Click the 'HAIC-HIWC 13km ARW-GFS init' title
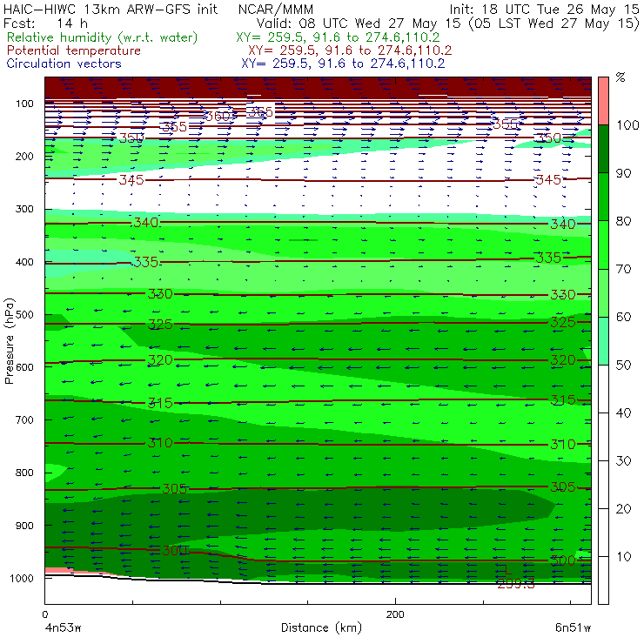The image size is (644, 644). 111,9
